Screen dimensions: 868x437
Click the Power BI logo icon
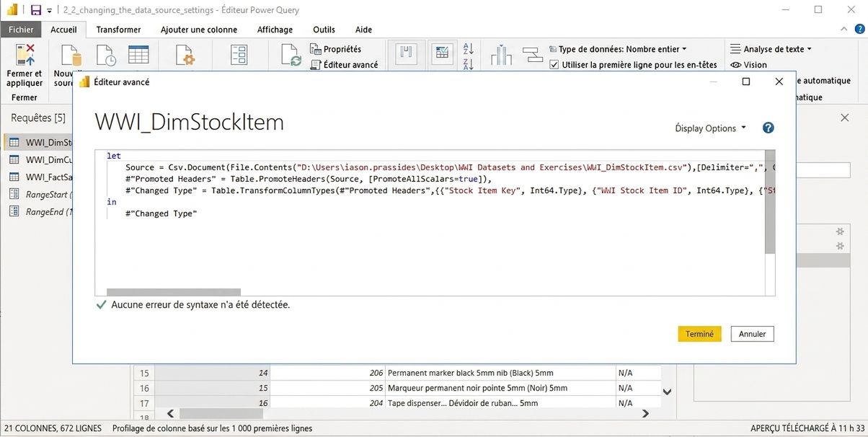(x=12, y=10)
